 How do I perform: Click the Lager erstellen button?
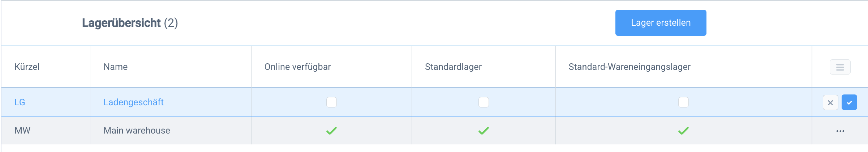point(661,23)
